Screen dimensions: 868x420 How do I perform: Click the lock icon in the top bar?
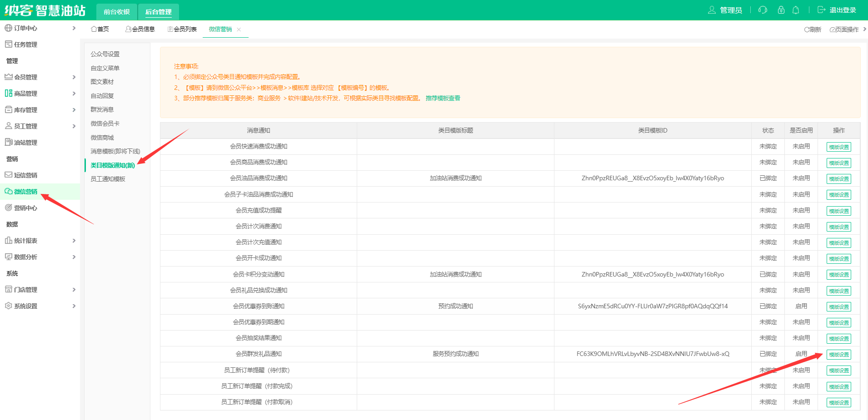tap(781, 10)
